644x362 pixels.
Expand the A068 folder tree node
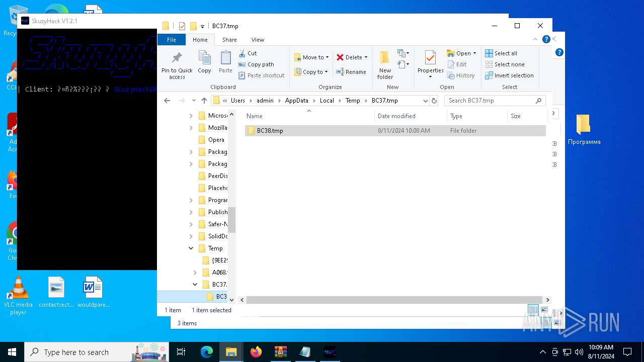pyautogui.click(x=195, y=273)
